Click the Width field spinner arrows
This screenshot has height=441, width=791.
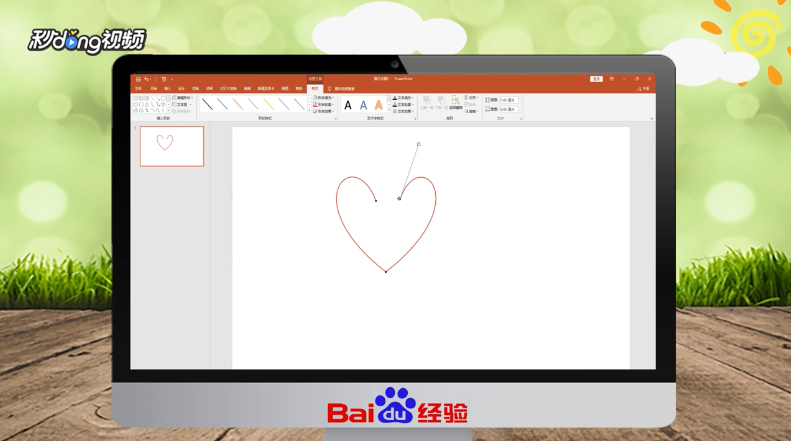click(x=519, y=109)
